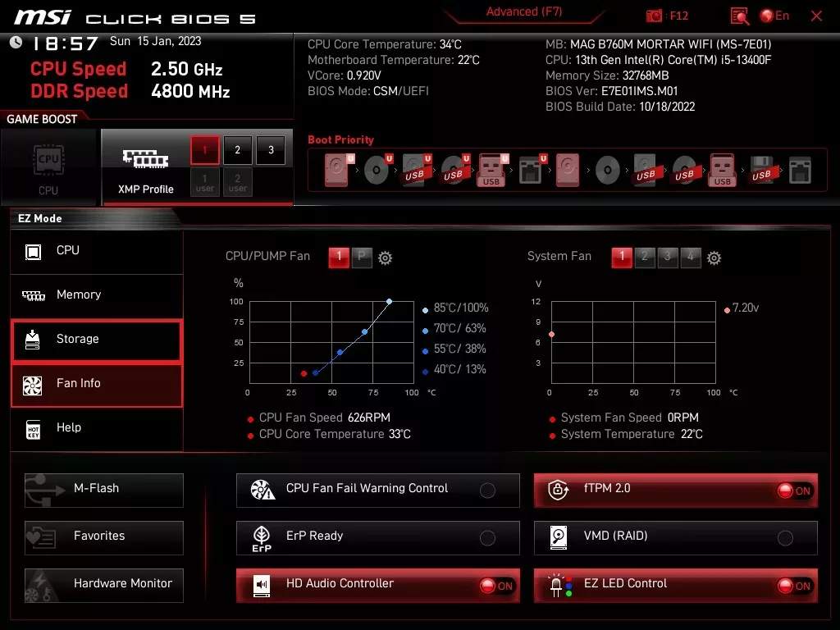Select the first USB drive in Boot Priority
Image resolution: width=840 pixels, height=630 pixels.
pos(416,169)
